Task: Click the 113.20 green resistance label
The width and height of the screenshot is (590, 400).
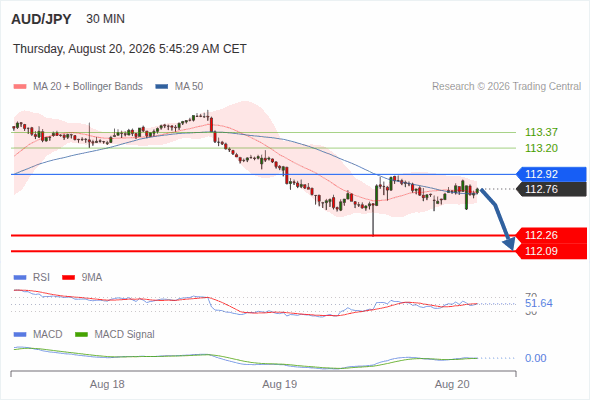Action: point(541,148)
